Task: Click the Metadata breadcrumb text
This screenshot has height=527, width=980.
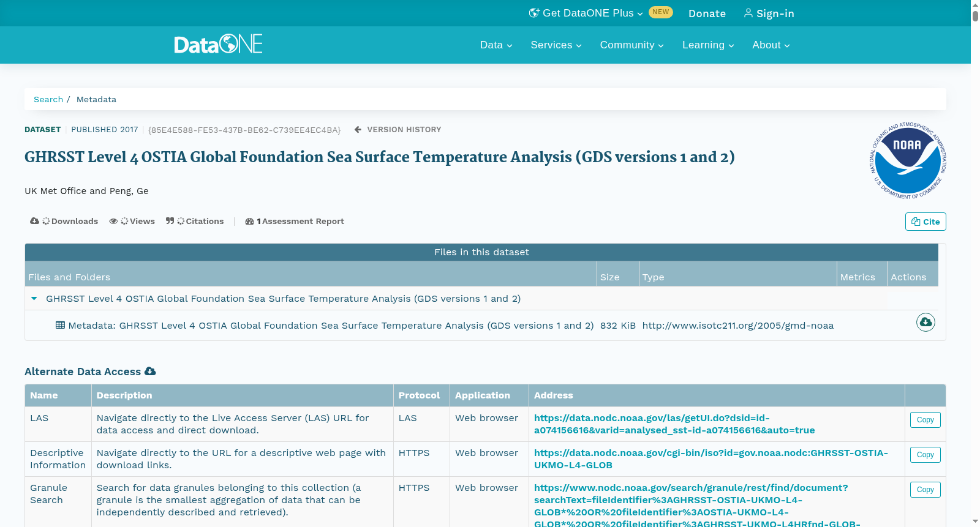Action: [x=96, y=99]
